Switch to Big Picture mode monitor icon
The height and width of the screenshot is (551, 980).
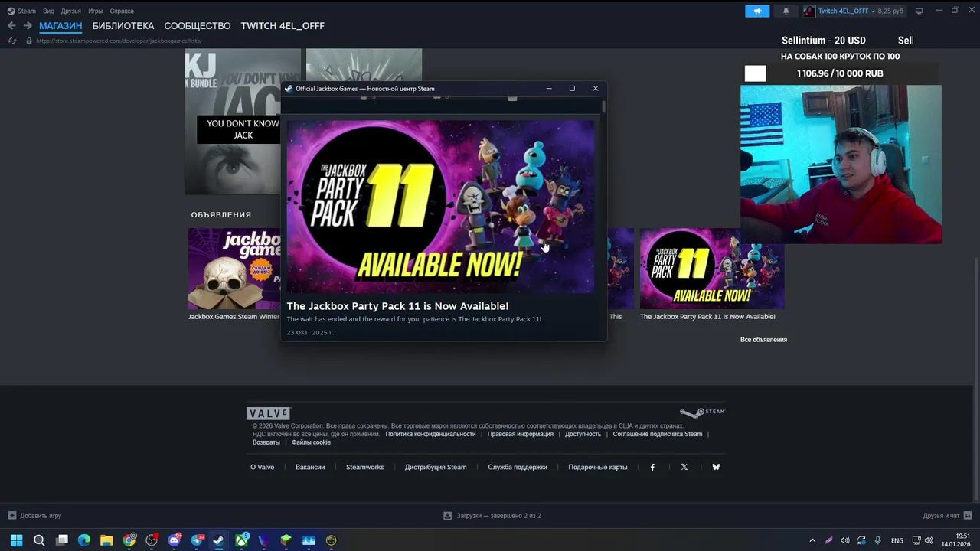coord(919,11)
